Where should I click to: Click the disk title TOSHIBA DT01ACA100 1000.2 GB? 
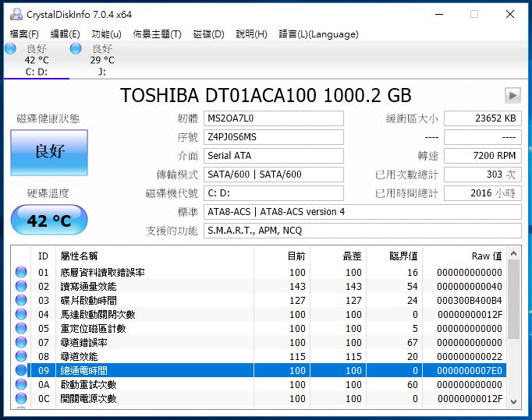point(266,95)
